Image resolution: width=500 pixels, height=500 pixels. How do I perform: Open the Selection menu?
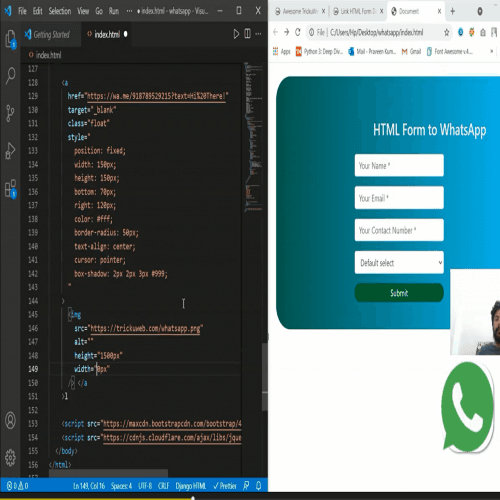coord(60,11)
